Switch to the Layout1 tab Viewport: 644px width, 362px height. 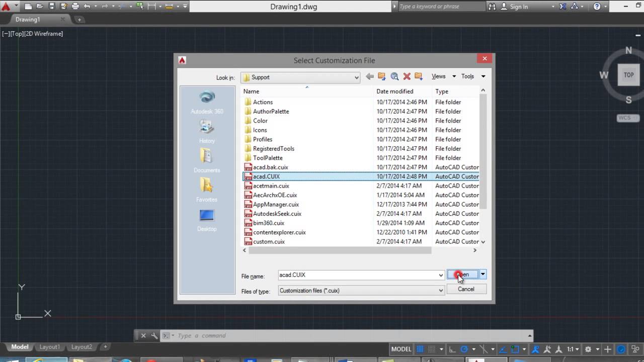50,347
